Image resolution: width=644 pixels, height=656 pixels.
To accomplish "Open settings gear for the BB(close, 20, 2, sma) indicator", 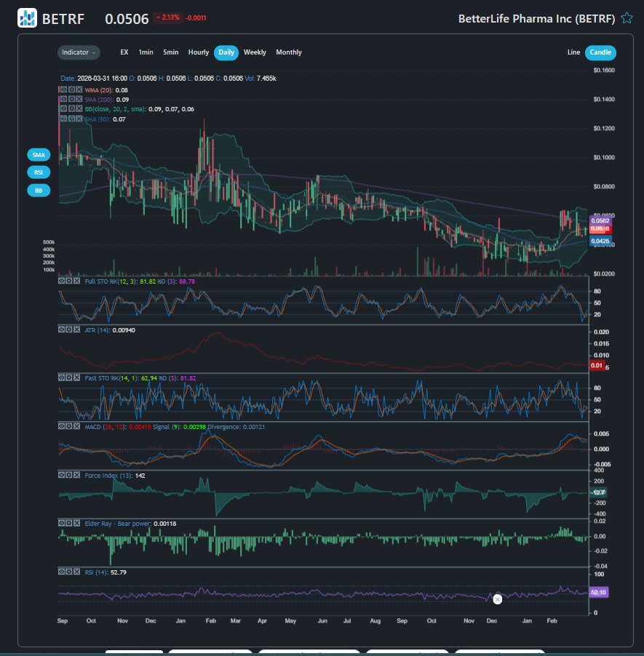I will point(71,109).
